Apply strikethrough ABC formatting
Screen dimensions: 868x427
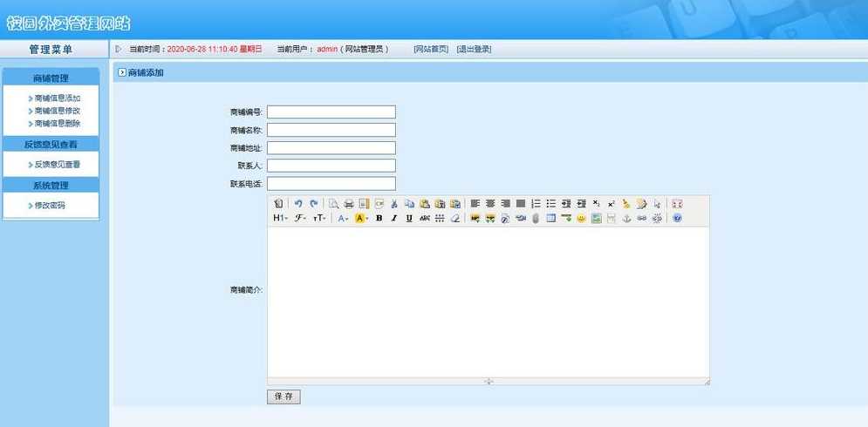click(x=425, y=219)
